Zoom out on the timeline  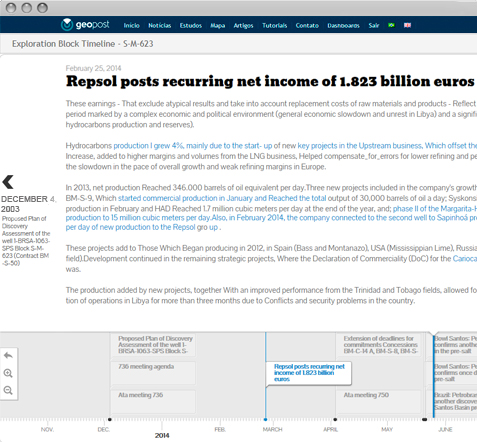pos(8,390)
